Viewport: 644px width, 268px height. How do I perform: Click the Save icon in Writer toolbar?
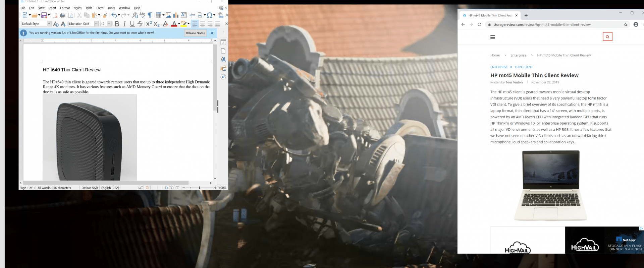[x=44, y=15]
